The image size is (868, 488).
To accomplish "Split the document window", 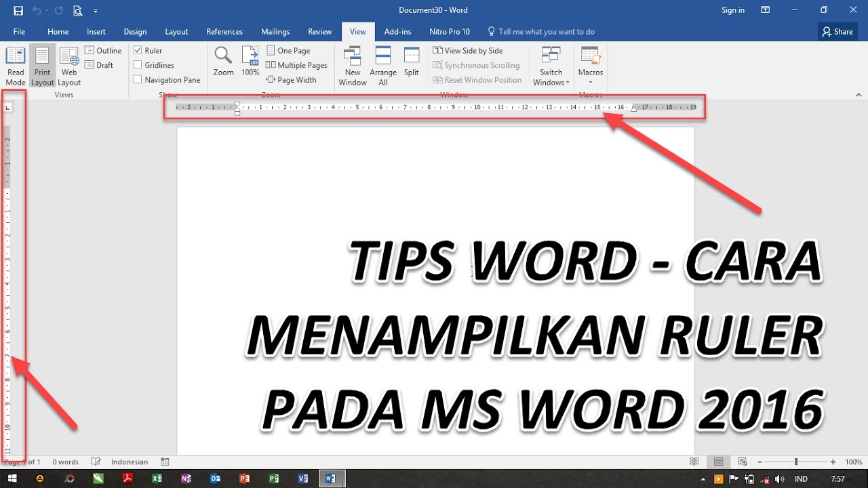I will 412,61.
